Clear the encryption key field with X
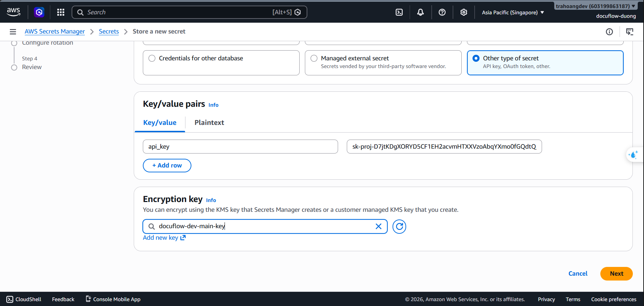This screenshot has width=644, height=306. pos(378,226)
